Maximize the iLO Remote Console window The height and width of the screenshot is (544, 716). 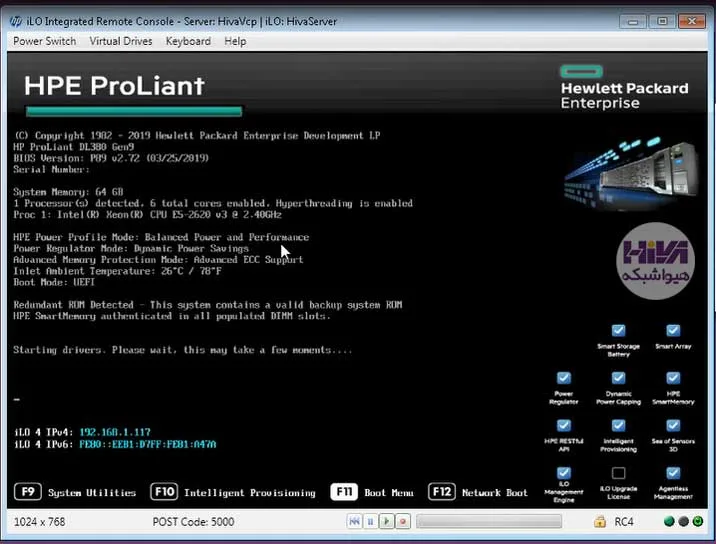662,21
